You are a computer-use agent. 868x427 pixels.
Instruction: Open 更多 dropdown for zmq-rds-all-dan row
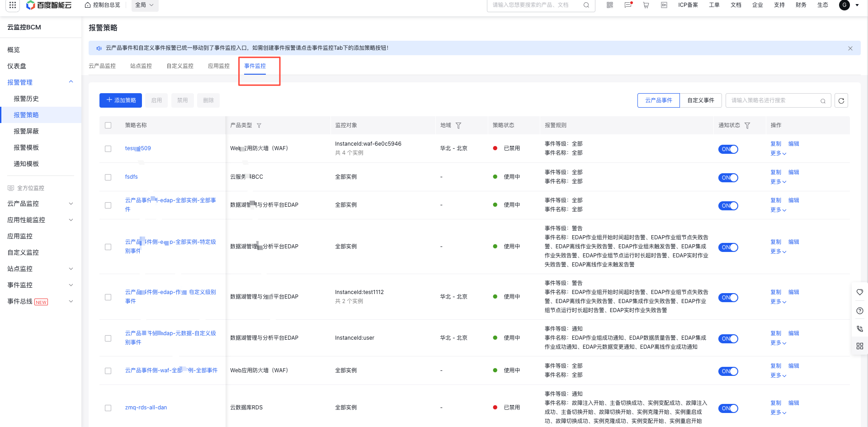pyautogui.click(x=778, y=413)
